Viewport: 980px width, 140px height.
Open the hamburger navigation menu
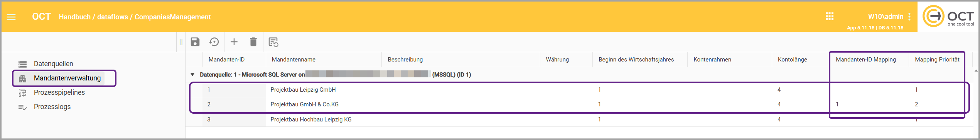click(x=11, y=17)
